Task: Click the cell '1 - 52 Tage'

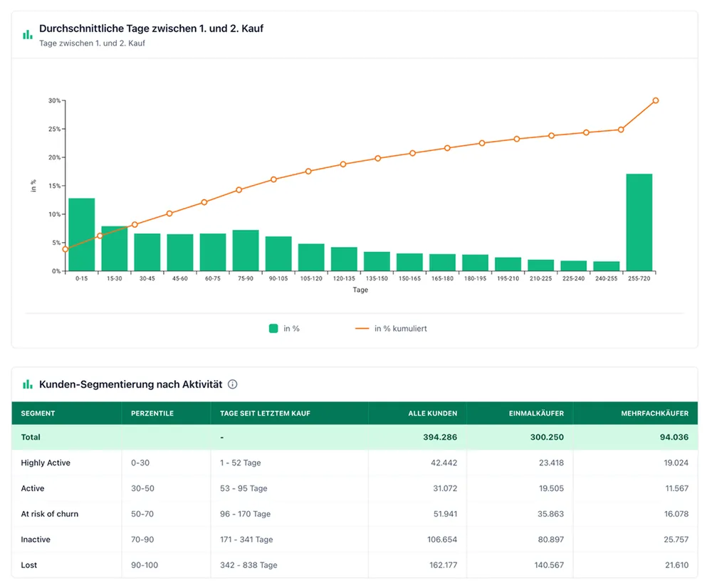Action: [x=240, y=463]
